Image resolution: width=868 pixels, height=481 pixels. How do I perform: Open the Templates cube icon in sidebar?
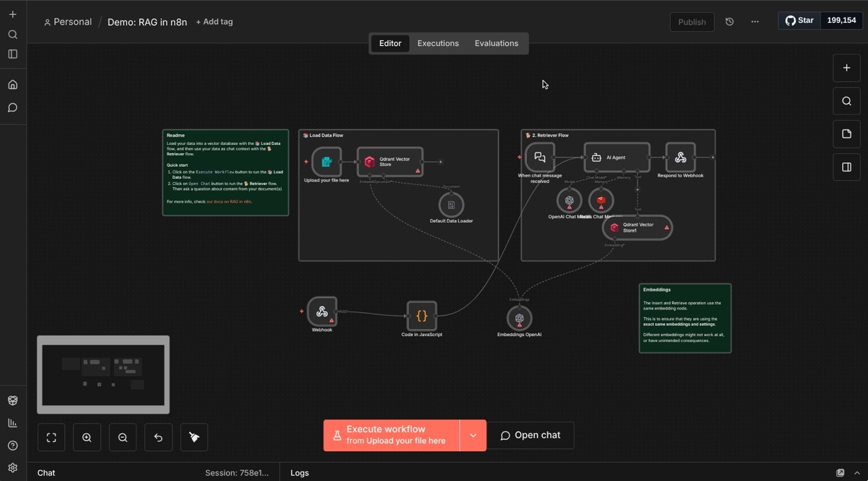click(x=13, y=400)
